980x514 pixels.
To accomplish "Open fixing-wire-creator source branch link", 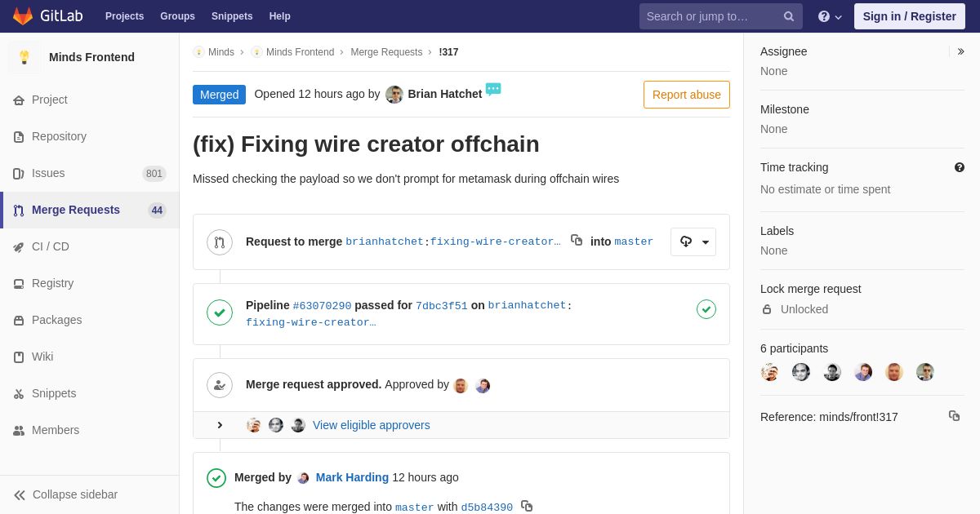I will click(496, 241).
